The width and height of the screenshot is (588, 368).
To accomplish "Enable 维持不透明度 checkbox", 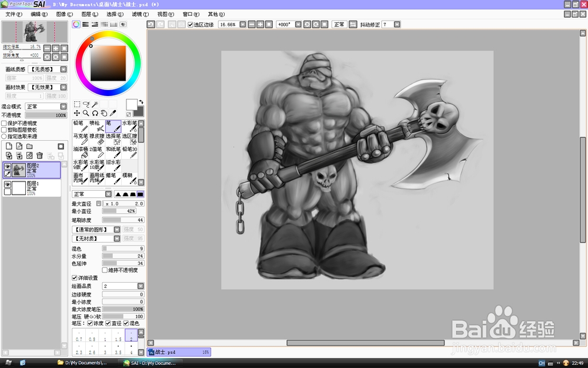I will (105, 270).
